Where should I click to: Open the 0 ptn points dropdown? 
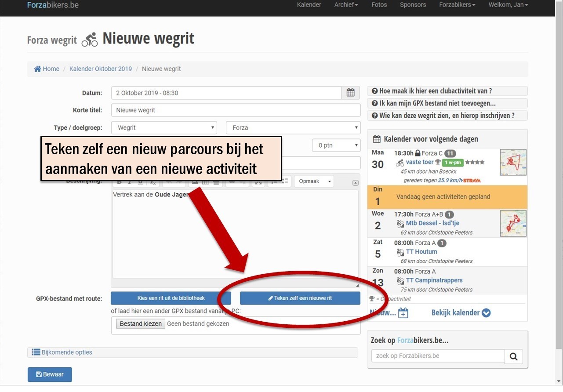click(x=336, y=145)
